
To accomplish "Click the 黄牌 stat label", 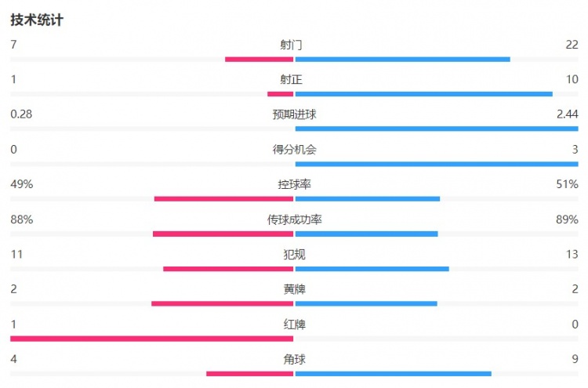I will [x=294, y=289].
